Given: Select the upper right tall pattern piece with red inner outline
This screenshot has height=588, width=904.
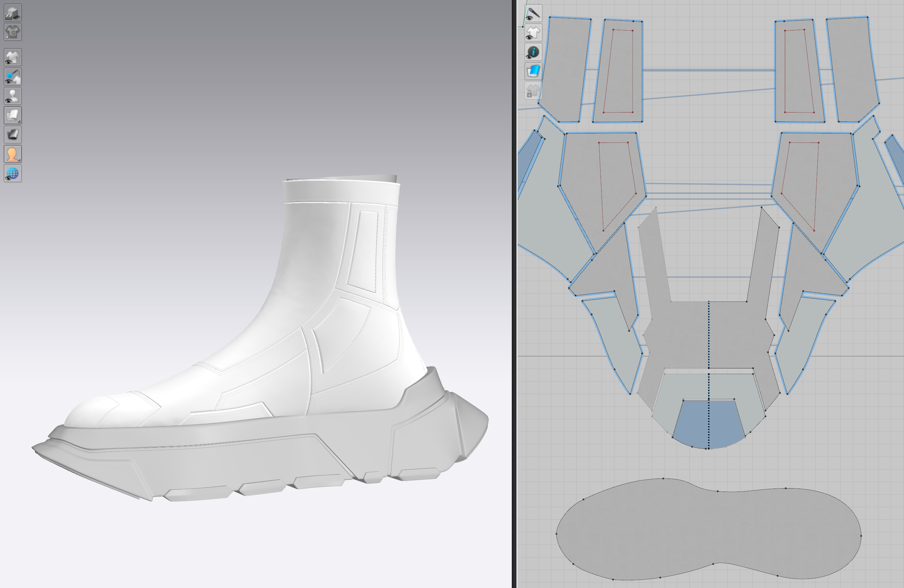Looking at the screenshot, I should click(799, 71).
